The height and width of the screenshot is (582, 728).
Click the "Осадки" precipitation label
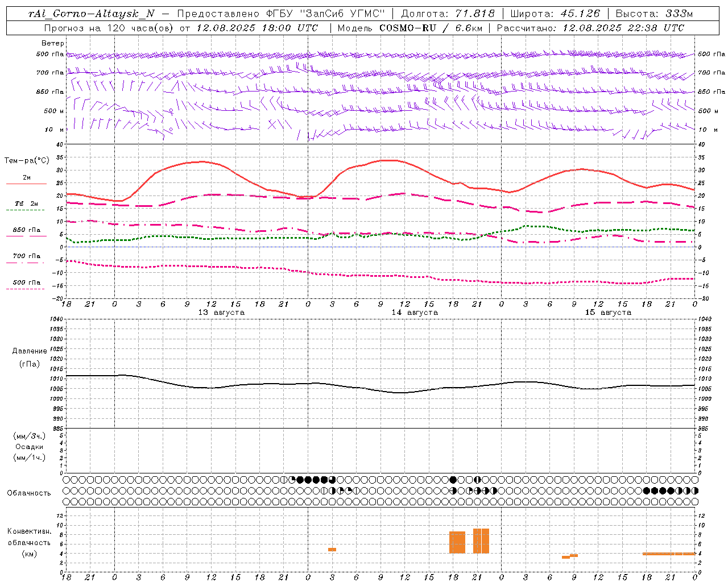pyautogui.click(x=30, y=447)
